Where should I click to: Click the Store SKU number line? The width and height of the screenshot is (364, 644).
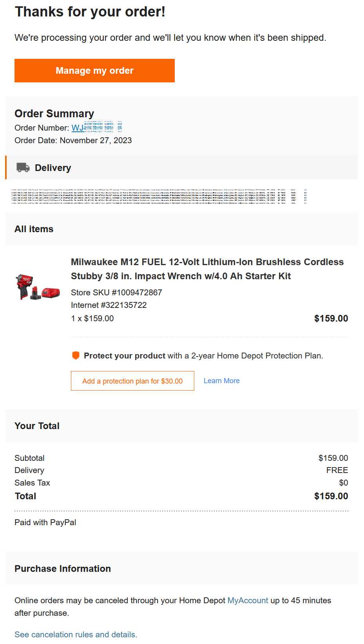pos(116,293)
